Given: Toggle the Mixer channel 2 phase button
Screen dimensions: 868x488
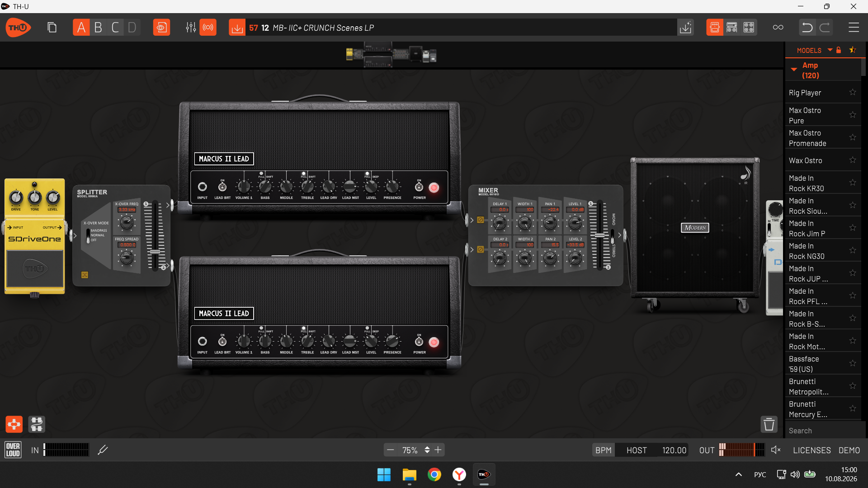Looking at the screenshot, I should (x=481, y=249).
